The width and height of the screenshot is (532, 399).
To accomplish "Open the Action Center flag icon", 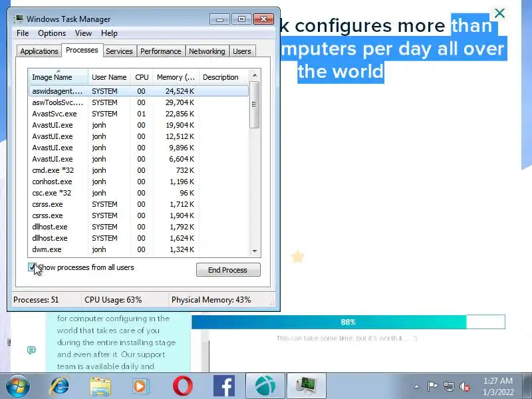I will pyautogui.click(x=432, y=386).
